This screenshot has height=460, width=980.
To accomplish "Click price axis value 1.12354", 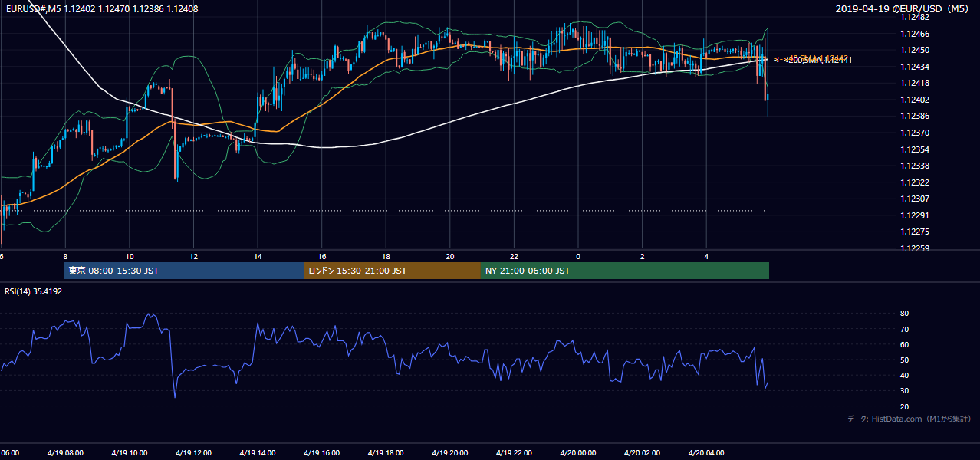I will coord(916,149).
